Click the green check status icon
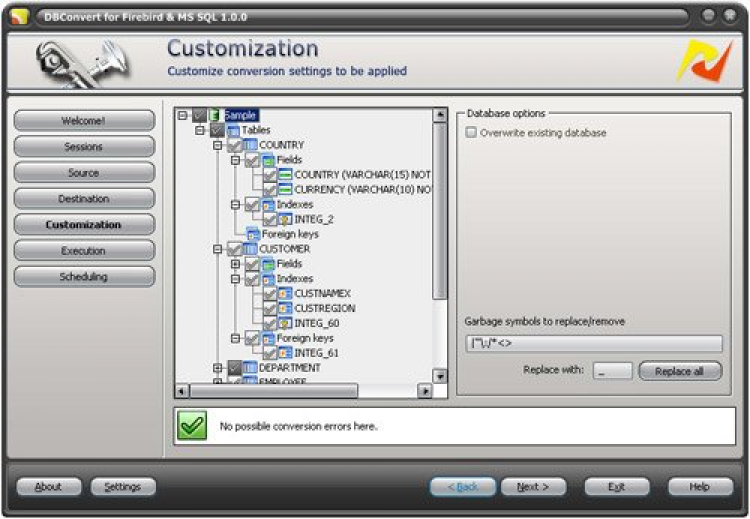Viewport: 750px width, 519px height. tap(192, 426)
